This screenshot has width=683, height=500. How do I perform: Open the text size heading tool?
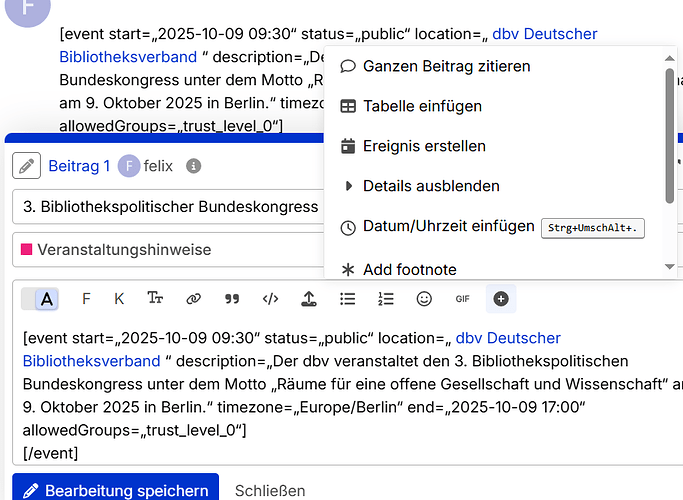coord(155,299)
